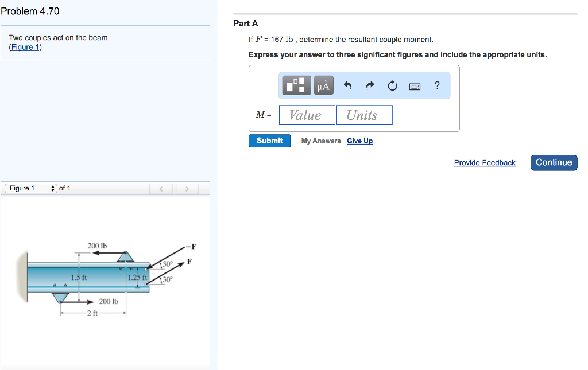588x370 pixels.
Task: Select the μÅ units insertion icon
Action: 323,85
